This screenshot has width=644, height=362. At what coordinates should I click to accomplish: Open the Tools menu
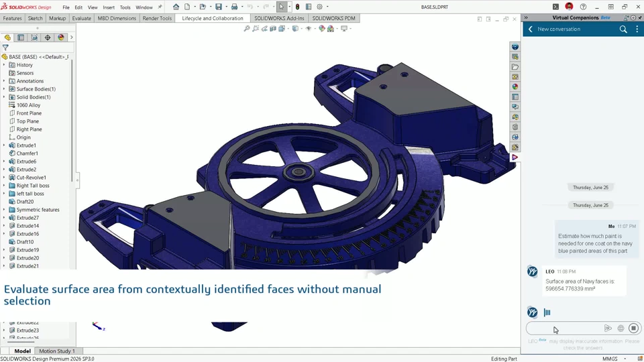pos(125,7)
